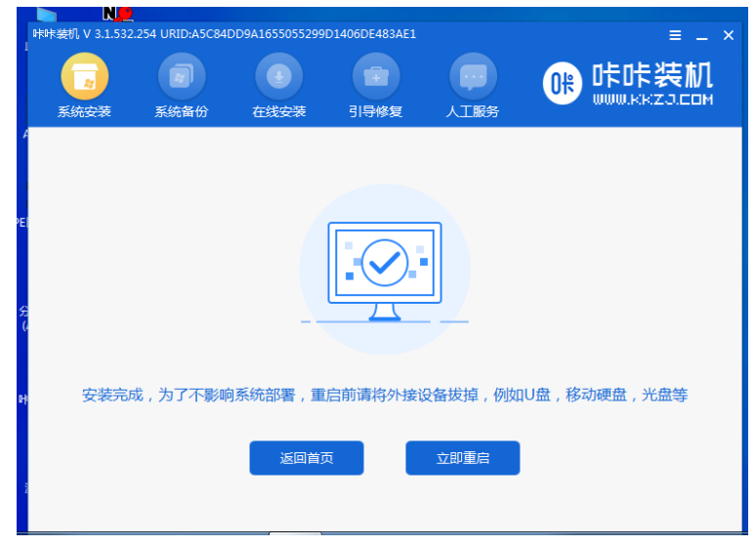Screen dimensions: 756x546
Task: Visit the WWW.KKZJ.COM website text
Action: pos(652,100)
